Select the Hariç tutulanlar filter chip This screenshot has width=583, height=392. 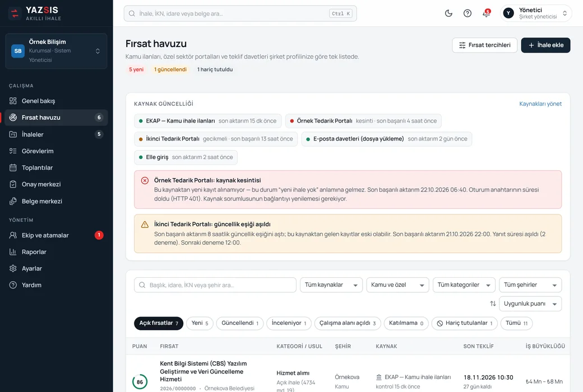tap(464, 323)
